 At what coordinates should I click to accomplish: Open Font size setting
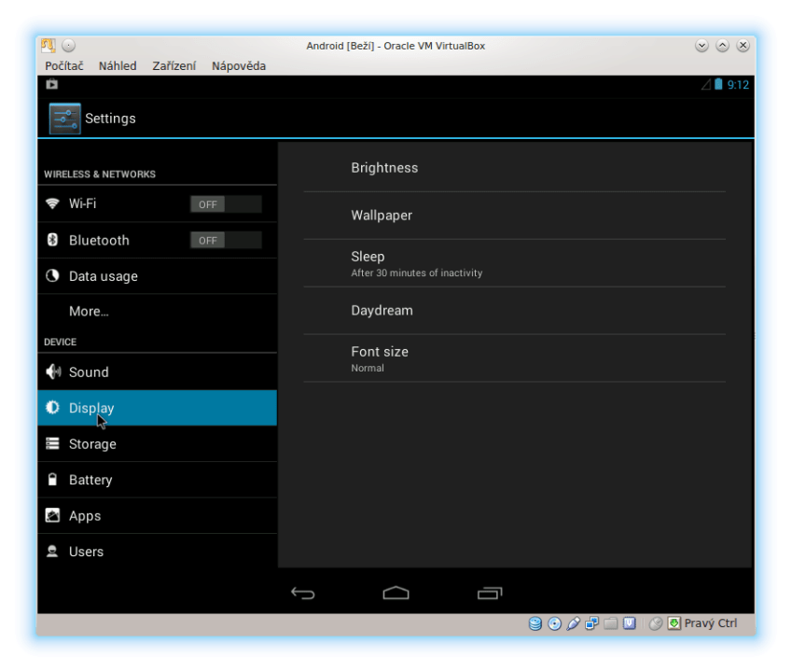pyautogui.click(x=514, y=358)
